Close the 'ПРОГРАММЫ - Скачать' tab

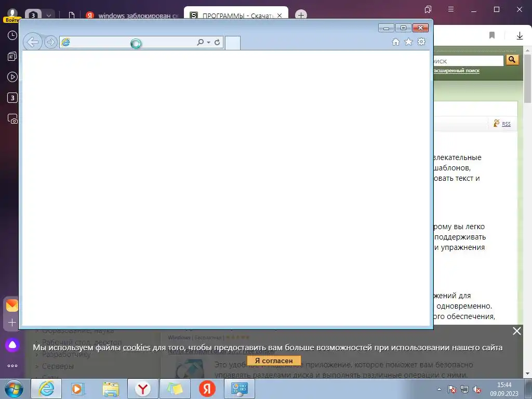click(x=280, y=16)
